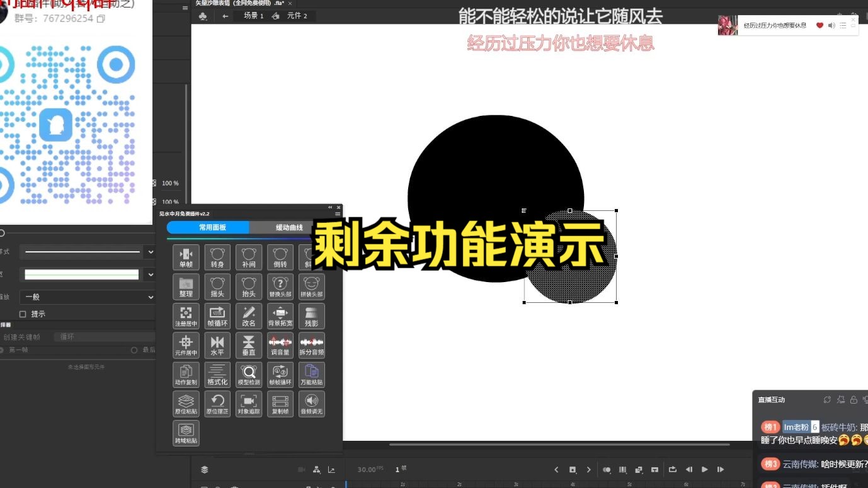
Task: Click the 整理 folder button
Action: pos(186,287)
